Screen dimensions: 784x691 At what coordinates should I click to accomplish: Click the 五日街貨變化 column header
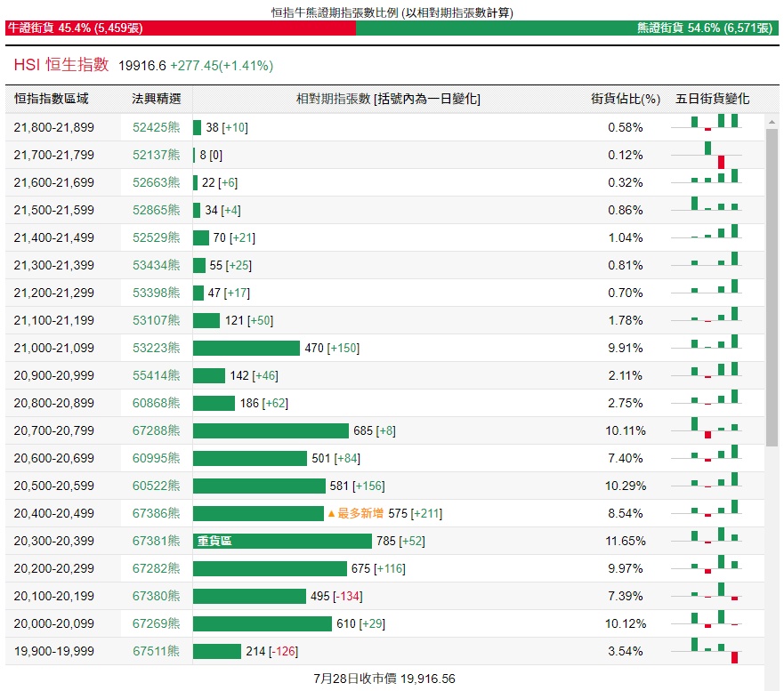coord(712,99)
